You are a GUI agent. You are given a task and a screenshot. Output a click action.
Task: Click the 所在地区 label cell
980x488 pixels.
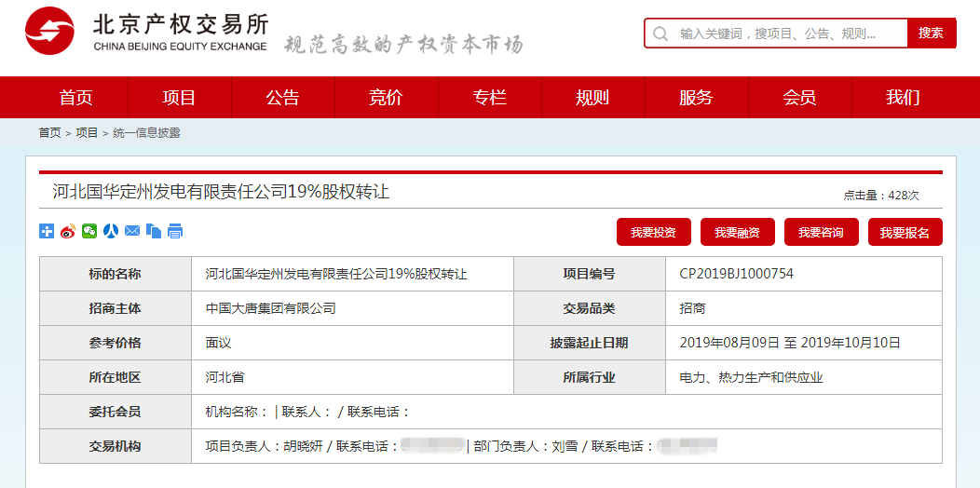click(115, 377)
